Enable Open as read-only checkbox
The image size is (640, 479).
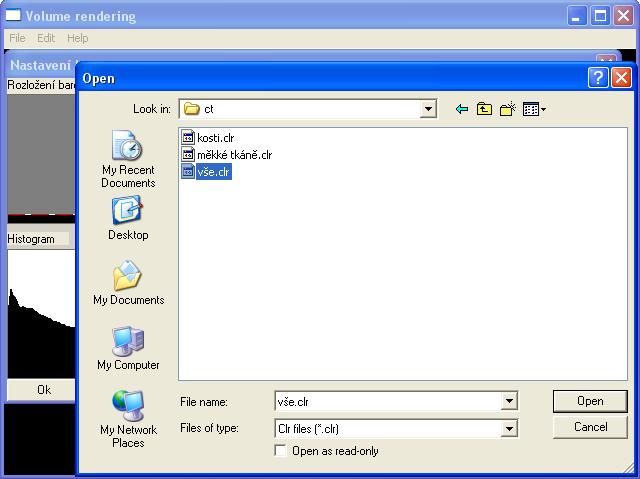(x=280, y=451)
